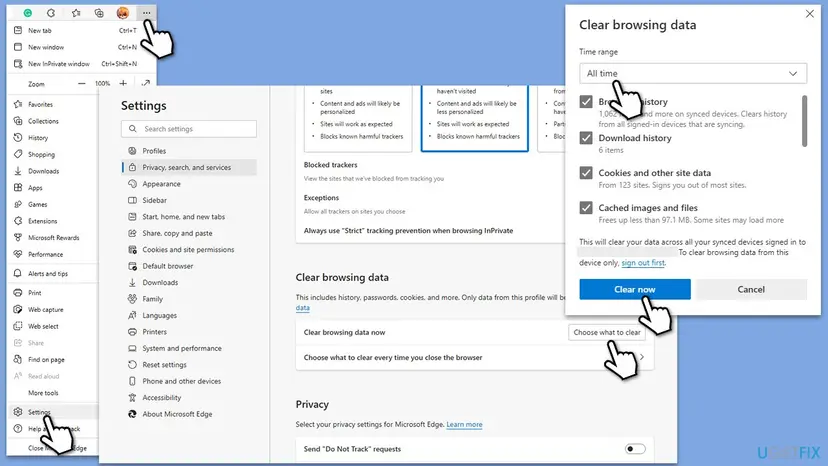
Task: Click the Microsoft Rewards menu icon
Action: tap(18, 238)
